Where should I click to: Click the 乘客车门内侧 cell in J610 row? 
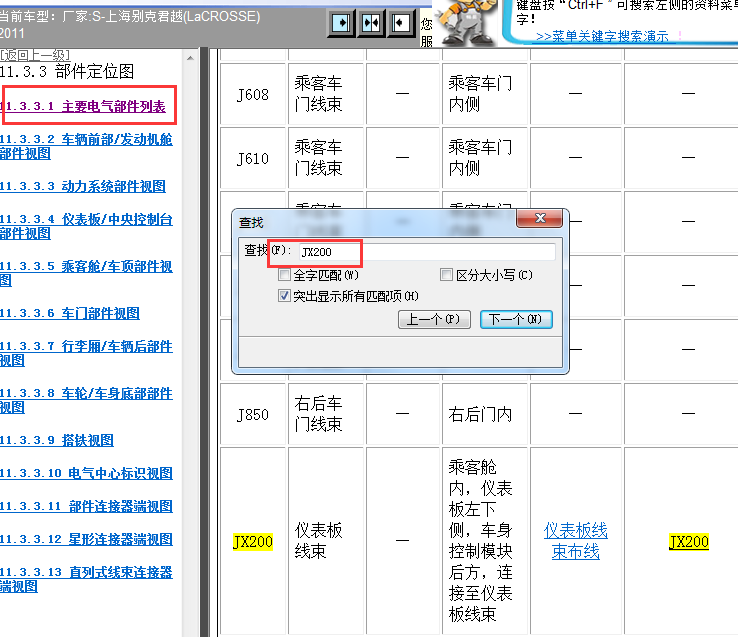tap(485, 158)
